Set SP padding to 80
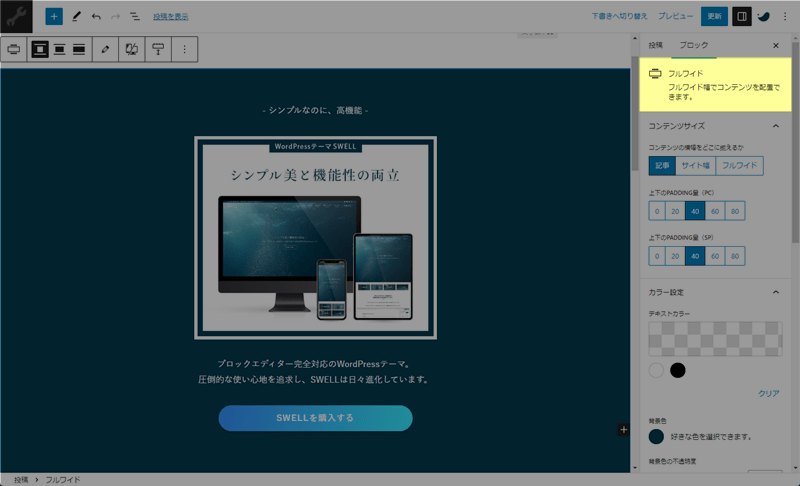Image resolution: width=800 pixels, height=486 pixels. [735, 256]
